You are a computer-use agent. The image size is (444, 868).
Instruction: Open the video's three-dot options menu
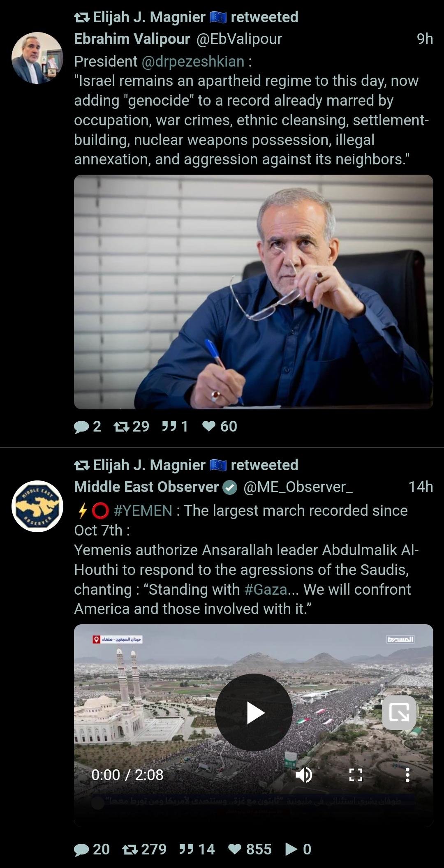[407, 775]
